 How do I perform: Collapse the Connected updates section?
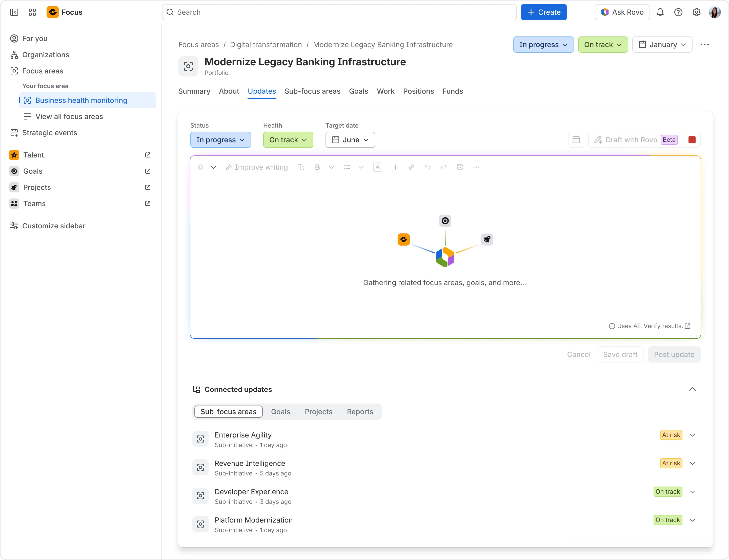(x=693, y=389)
